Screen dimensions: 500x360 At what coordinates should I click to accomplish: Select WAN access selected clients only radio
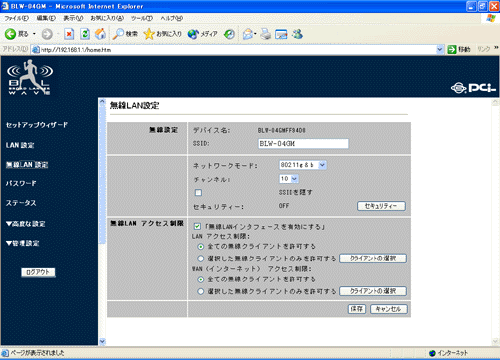[x=201, y=291]
